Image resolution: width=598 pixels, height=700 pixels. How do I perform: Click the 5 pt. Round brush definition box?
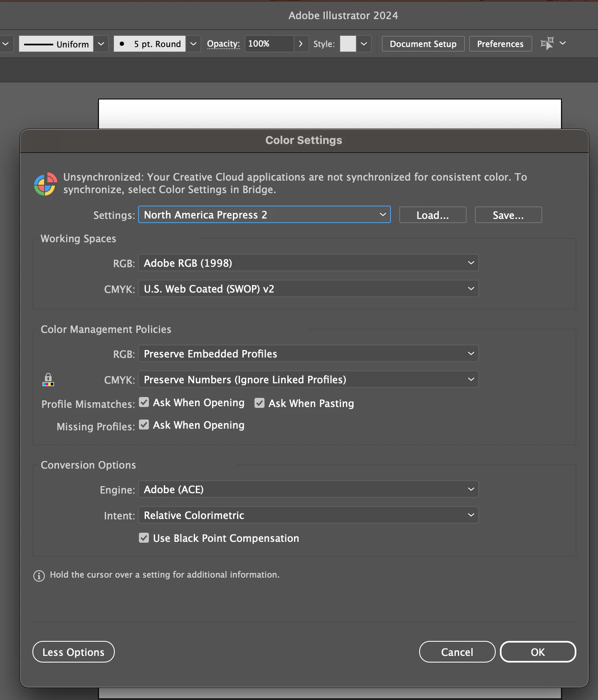pos(150,44)
